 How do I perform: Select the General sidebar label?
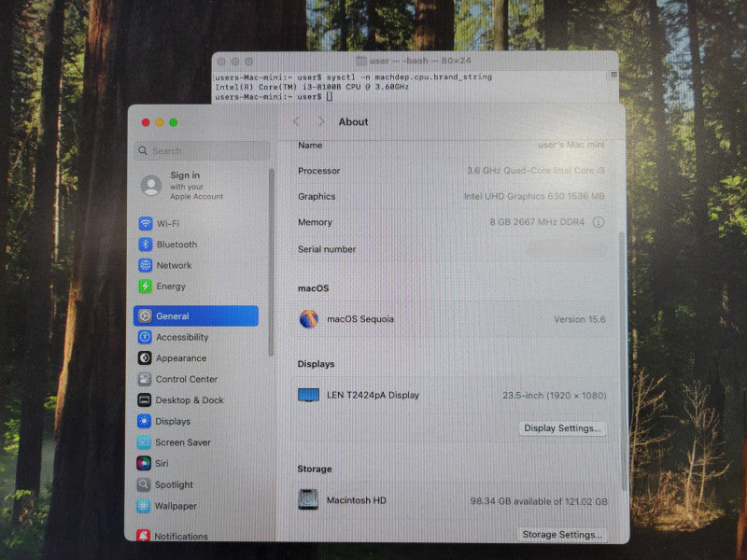coord(173,315)
